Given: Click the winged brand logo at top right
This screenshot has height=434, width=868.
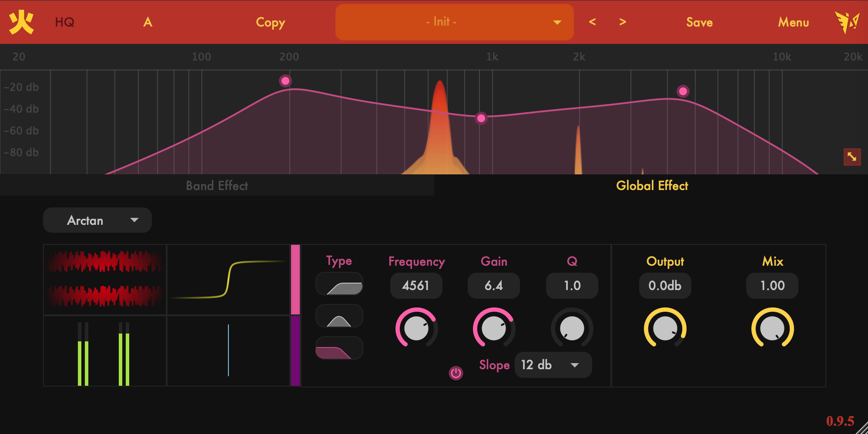Looking at the screenshot, I should (x=847, y=22).
